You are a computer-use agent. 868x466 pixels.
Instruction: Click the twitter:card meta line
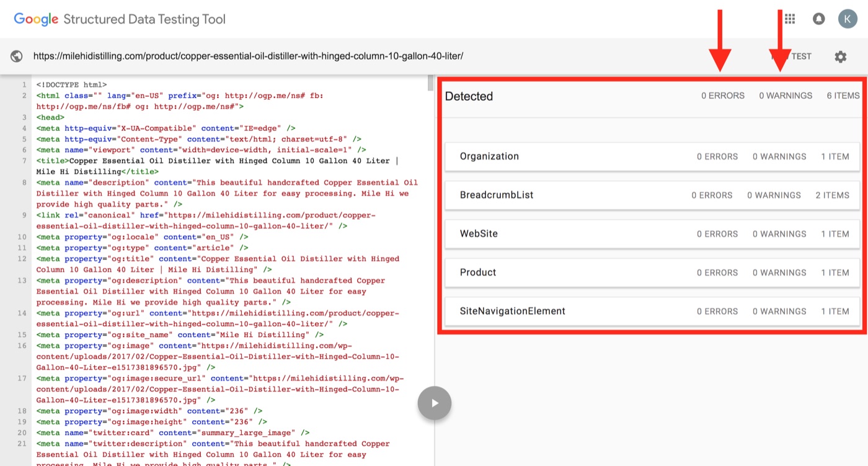[x=172, y=432]
